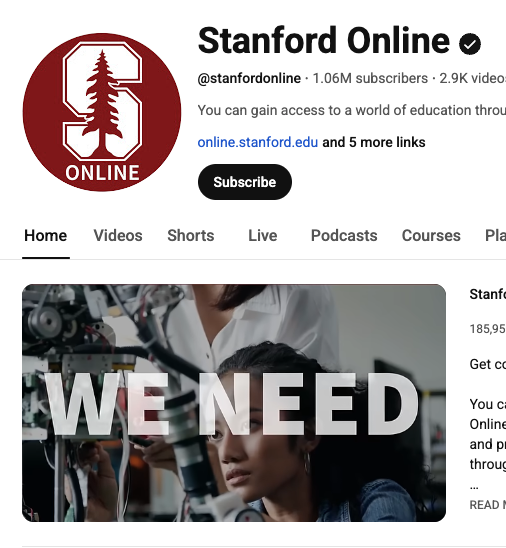Switch to the Videos tab
The width and height of the screenshot is (506, 548).
click(118, 236)
